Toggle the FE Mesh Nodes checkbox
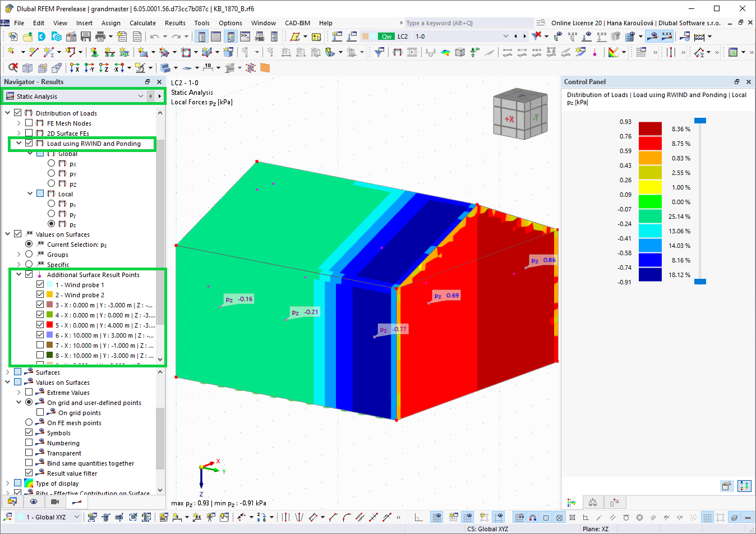The image size is (756, 534). click(x=29, y=123)
